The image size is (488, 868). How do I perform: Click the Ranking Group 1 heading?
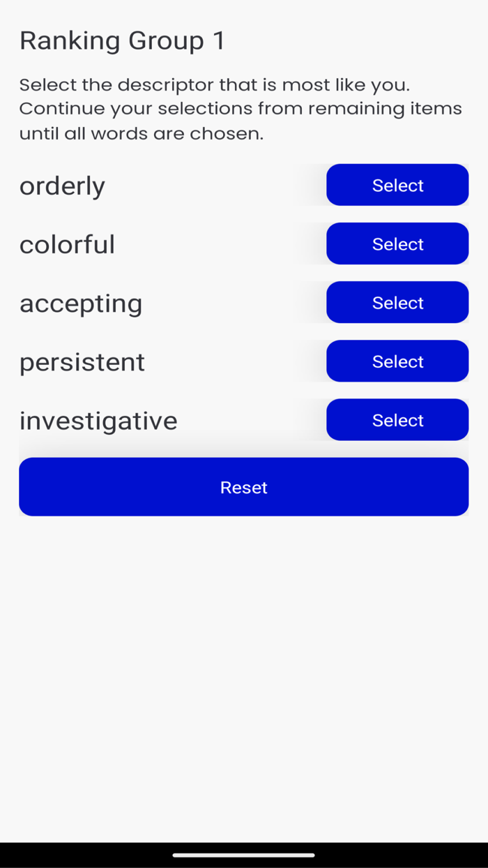[x=121, y=40]
